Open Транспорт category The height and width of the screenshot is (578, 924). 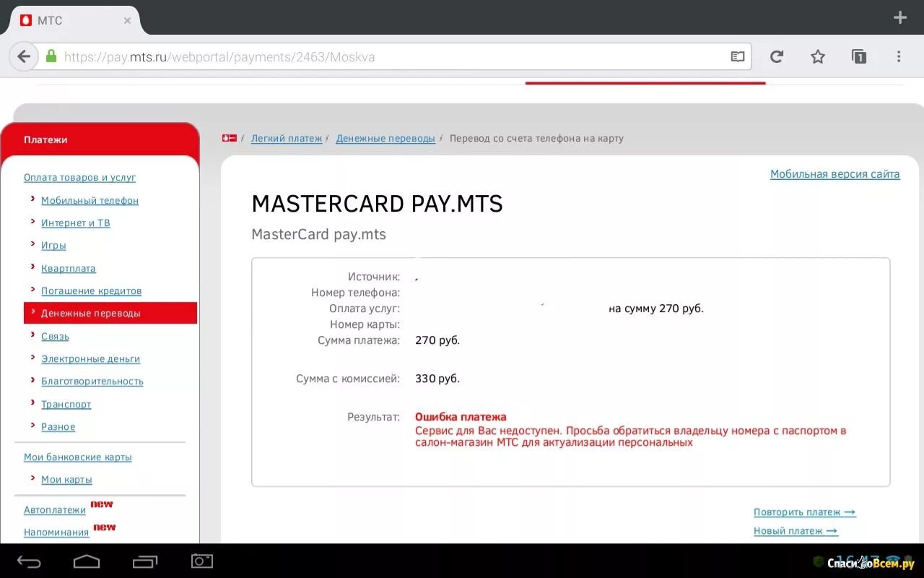[x=66, y=404]
